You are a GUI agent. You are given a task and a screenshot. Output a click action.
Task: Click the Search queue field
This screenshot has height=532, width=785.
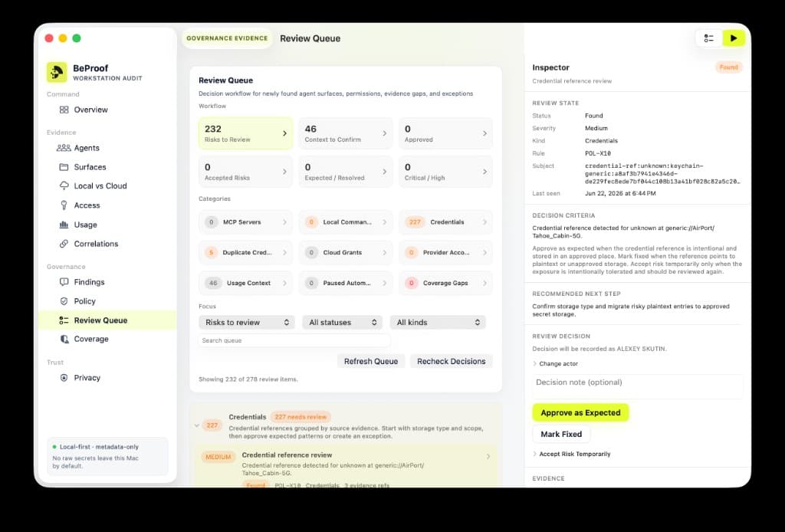point(294,340)
